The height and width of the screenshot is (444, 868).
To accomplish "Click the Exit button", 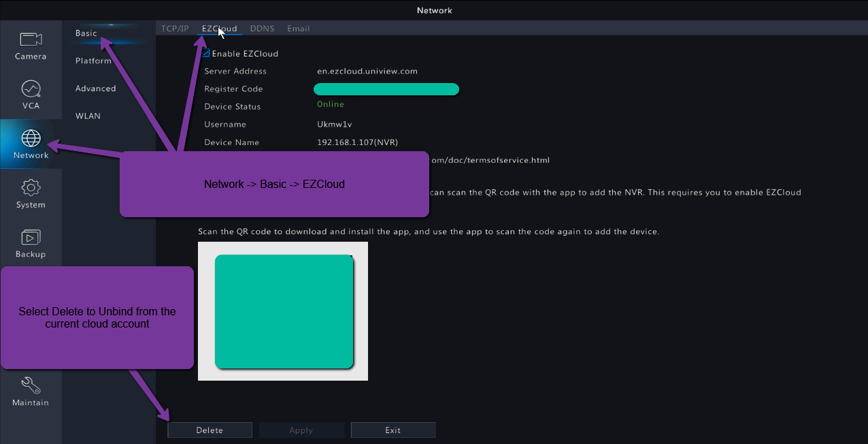I will coord(393,430).
